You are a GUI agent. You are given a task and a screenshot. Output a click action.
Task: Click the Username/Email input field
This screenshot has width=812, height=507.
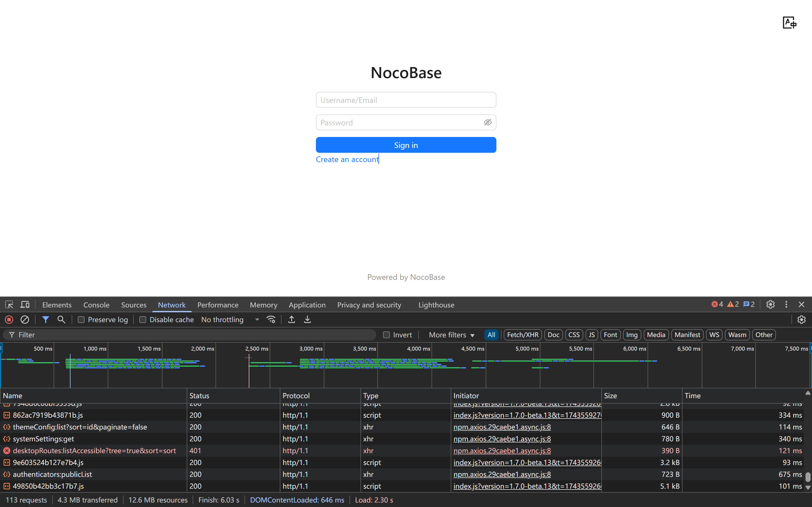(x=406, y=100)
